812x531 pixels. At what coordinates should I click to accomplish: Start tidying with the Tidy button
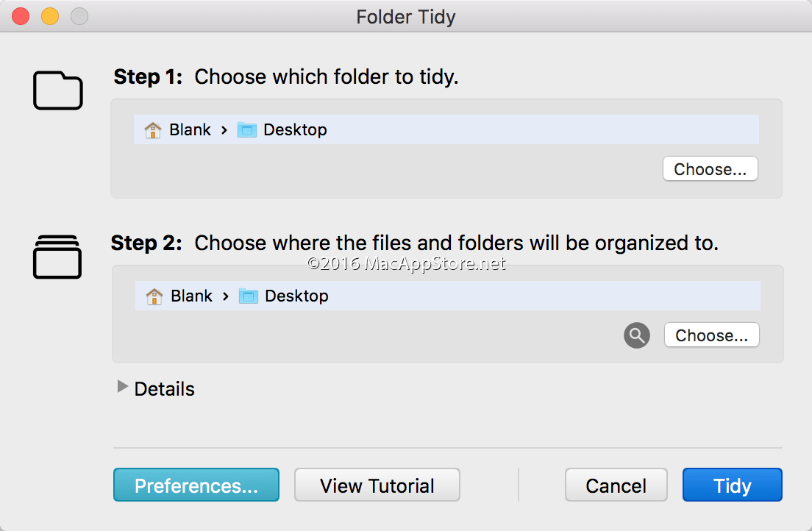pyautogui.click(x=733, y=485)
